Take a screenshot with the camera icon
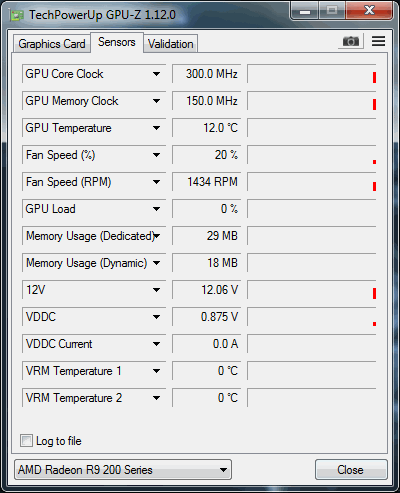The image size is (400, 493). pos(351,41)
